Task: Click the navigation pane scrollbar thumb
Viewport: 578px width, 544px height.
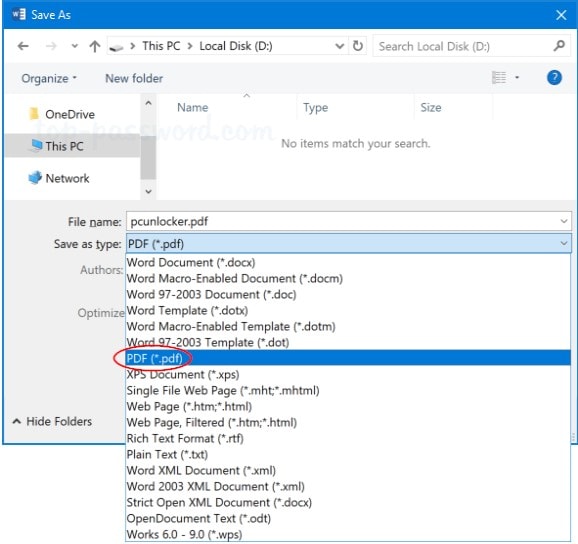Action: 148,157
